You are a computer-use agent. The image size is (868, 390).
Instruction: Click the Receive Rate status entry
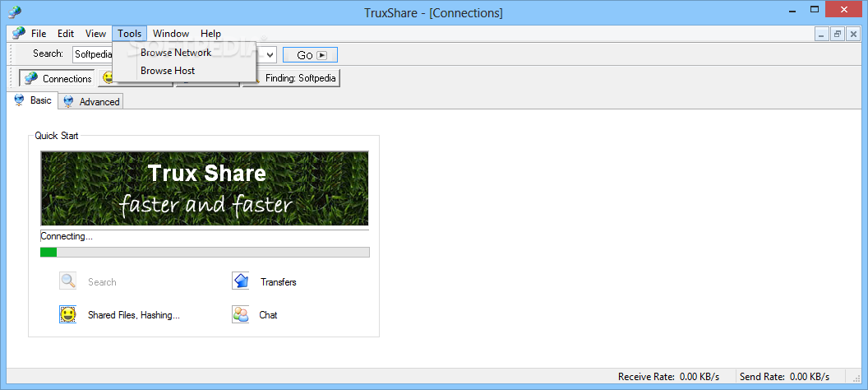coord(669,377)
